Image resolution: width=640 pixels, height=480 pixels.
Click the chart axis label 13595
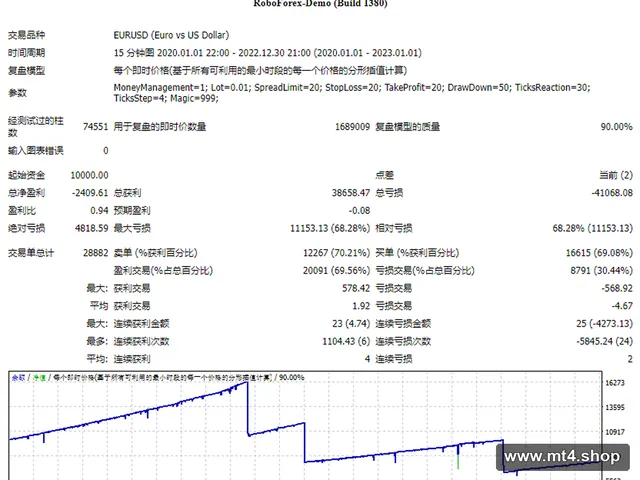coord(615,407)
